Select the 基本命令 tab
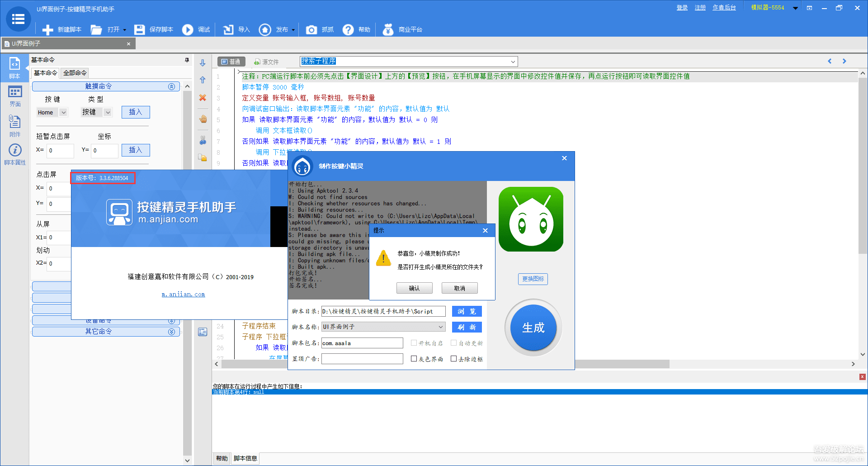The width and height of the screenshot is (868, 466). point(45,73)
